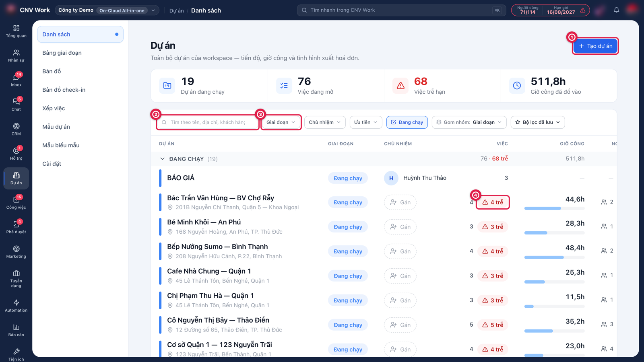Click the Tìm nhanh global search bar

[x=401, y=10]
